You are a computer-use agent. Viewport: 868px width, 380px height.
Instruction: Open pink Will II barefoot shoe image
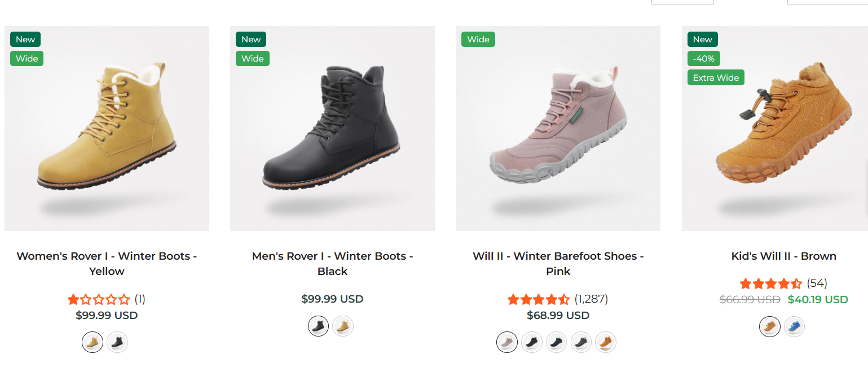pos(558,128)
